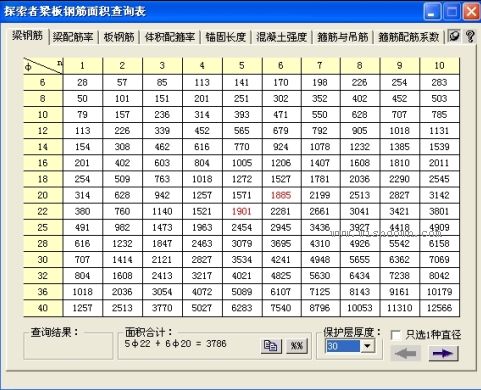This screenshot has width=481, height=390.
Task: Switch to the 梁配筋率 tab
Action: tap(73, 37)
